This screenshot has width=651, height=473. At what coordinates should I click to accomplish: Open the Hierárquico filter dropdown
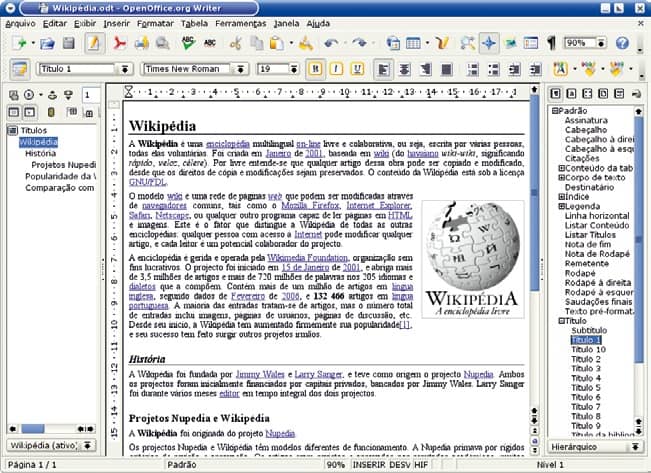[635, 447]
